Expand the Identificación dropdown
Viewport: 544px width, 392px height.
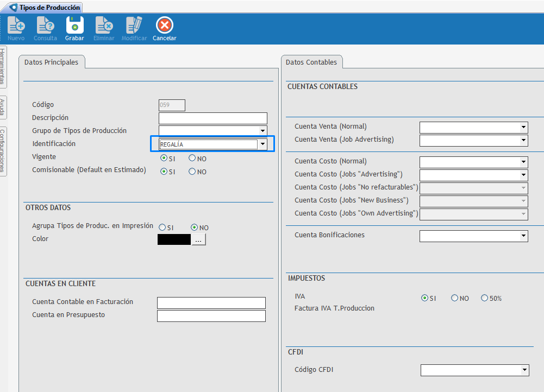point(263,144)
